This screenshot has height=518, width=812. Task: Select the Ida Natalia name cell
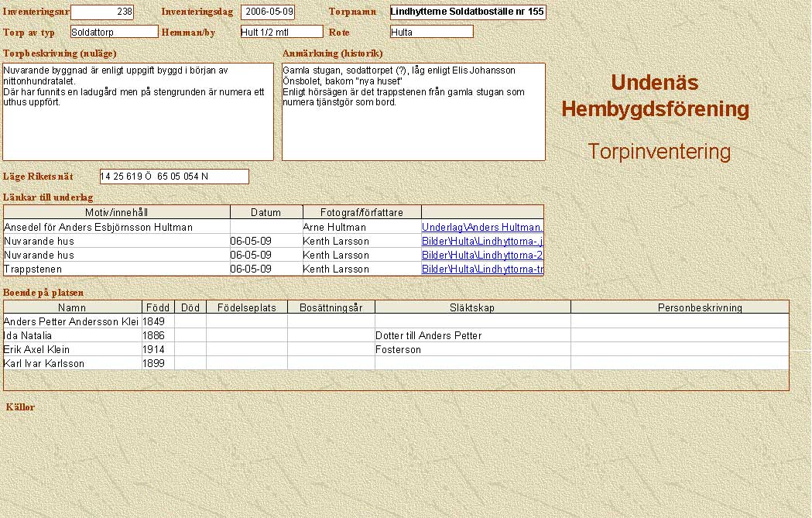(x=72, y=335)
